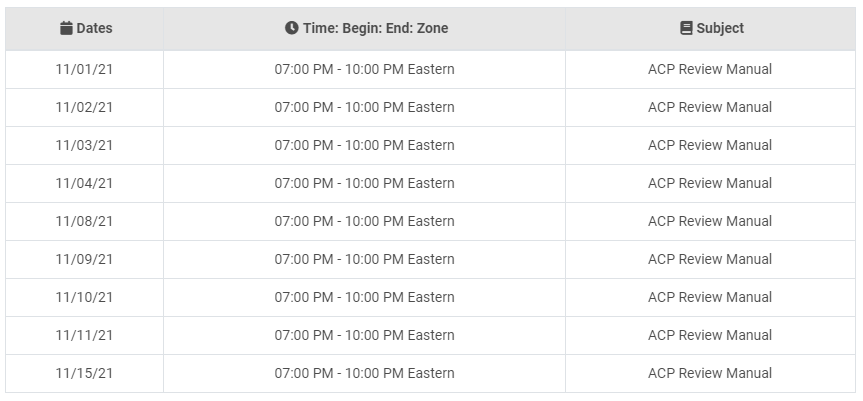The width and height of the screenshot is (863, 401).
Task: Click the 11/01/21 date cell
Action: pyautogui.click(x=85, y=69)
